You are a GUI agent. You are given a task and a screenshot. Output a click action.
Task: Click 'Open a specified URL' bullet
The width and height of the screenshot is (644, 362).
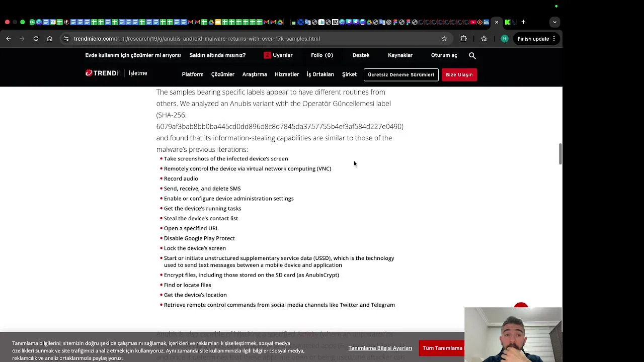point(191,228)
